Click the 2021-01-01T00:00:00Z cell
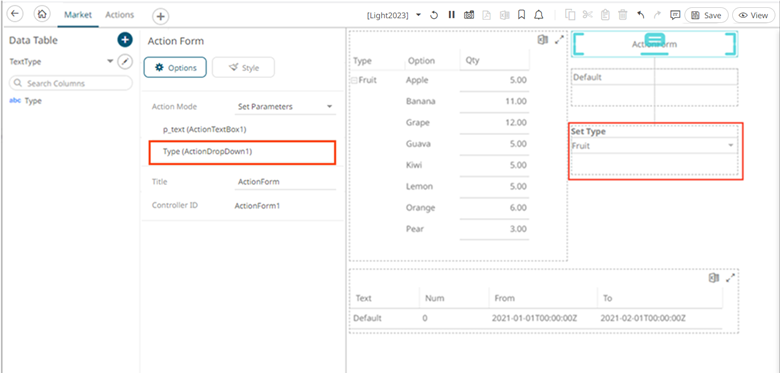The image size is (780, 373). 534,318
